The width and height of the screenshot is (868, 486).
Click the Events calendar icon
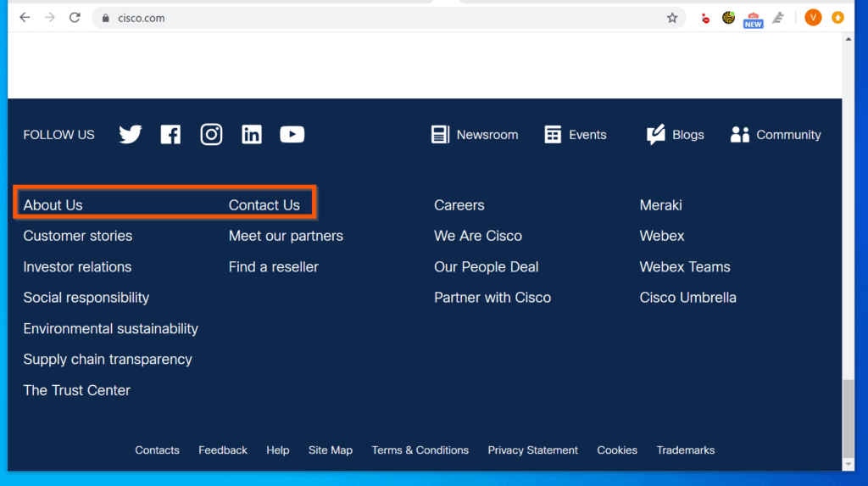(553, 134)
